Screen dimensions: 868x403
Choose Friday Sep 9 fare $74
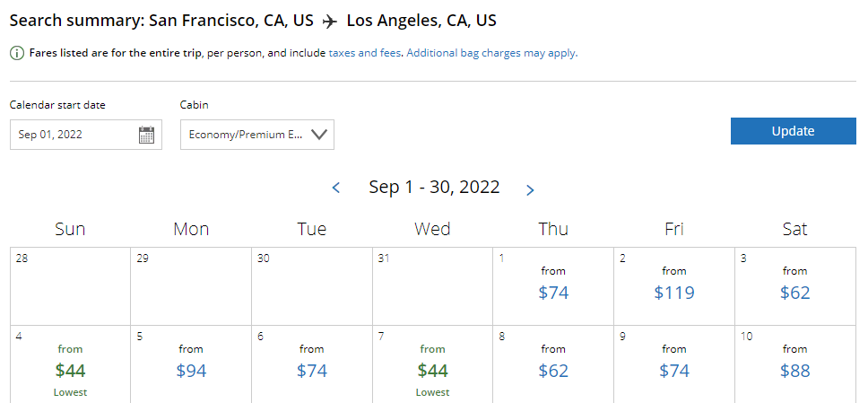pos(674,370)
